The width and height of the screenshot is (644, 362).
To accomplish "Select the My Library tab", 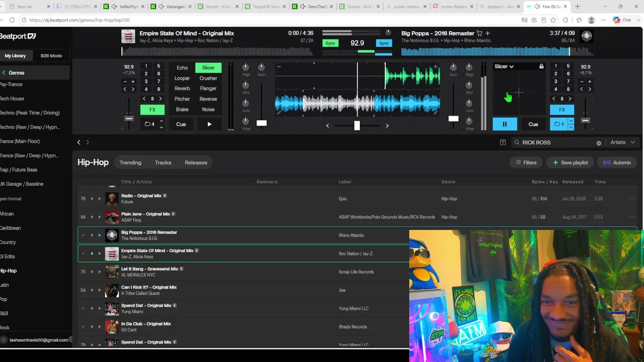I will (x=16, y=56).
